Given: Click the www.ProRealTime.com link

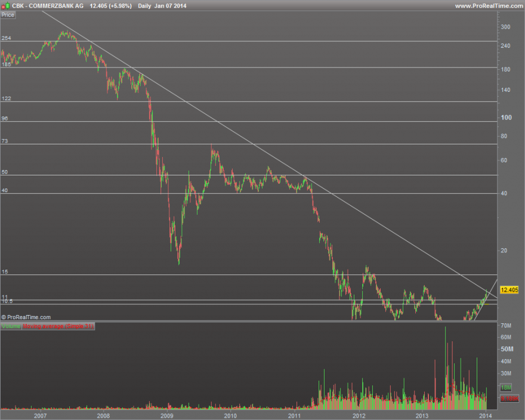Looking at the screenshot, I should 489,6.
